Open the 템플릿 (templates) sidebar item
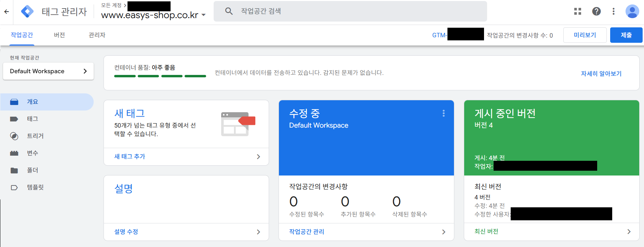644x247 pixels. pos(35,187)
